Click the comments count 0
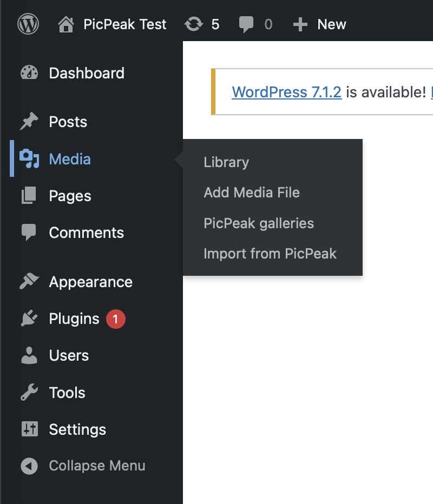The width and height of the screenshot is (433, 504). tap(268, 24)
